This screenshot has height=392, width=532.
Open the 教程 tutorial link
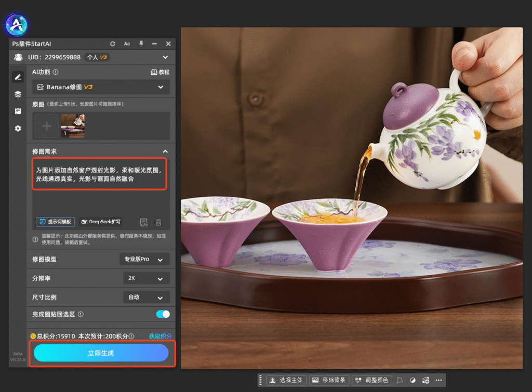tap(160, 72)
